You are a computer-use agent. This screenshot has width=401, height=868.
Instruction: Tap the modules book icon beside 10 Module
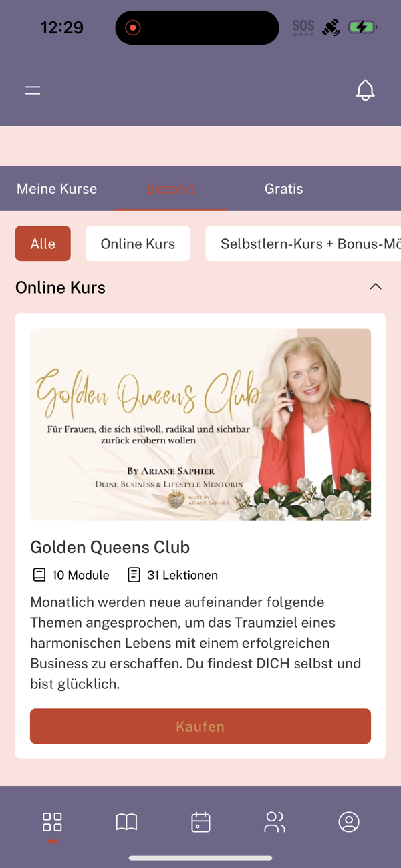click(39, 574)
